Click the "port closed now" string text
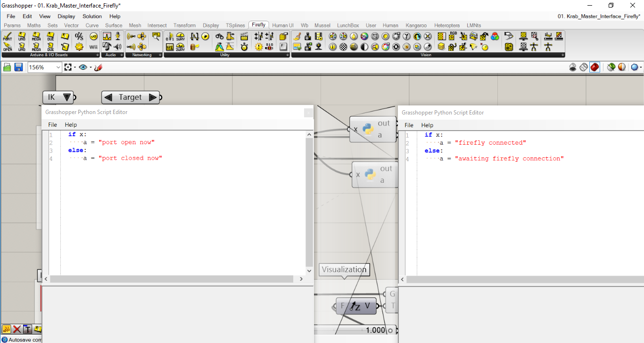The image size is (644, 343). click(130, 158)
